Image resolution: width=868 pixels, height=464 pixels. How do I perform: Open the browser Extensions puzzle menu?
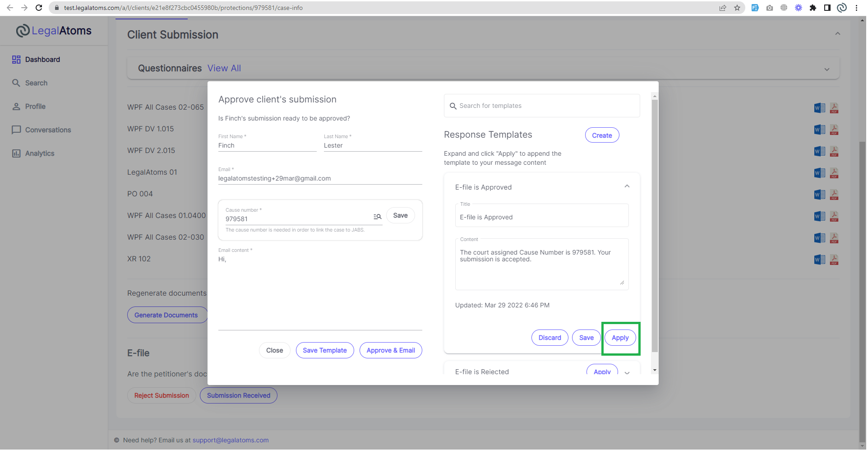(814, 8)
